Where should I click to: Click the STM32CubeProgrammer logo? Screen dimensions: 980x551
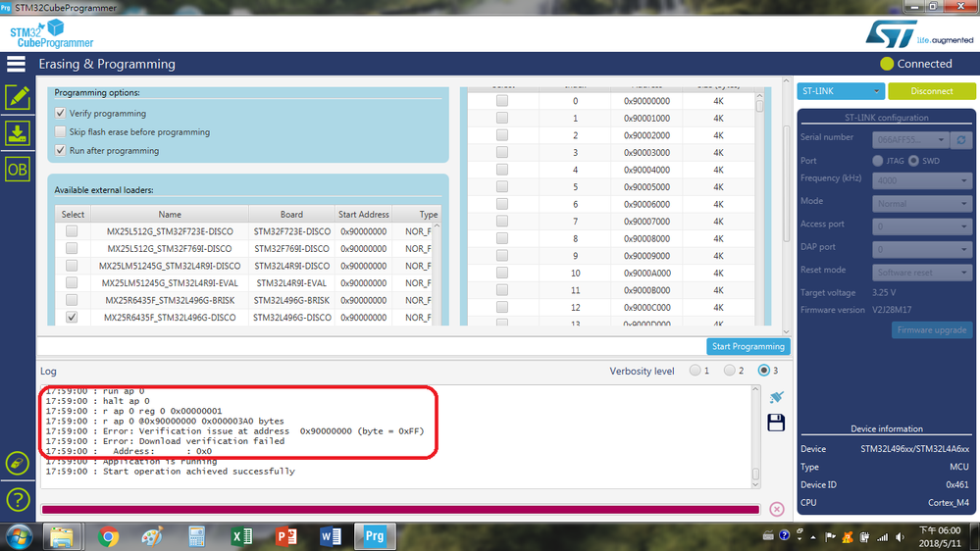(x=51, y=33)
